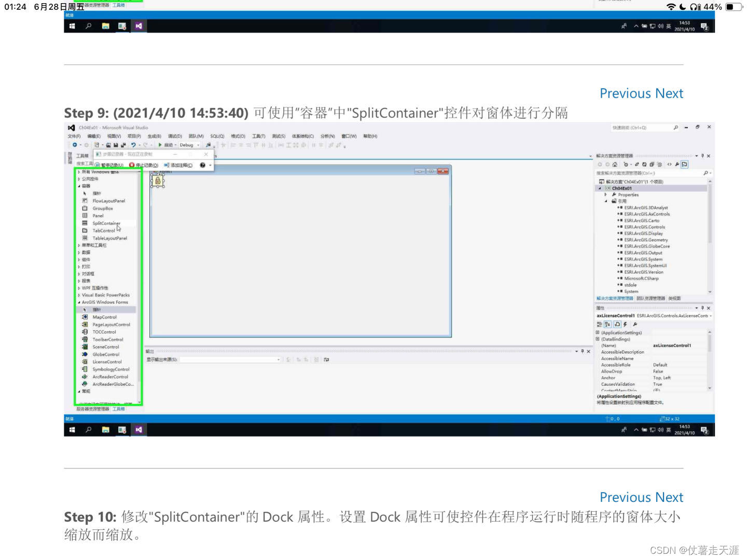The image size is (747, 560).
Task: Choose the ToolbarControl icon
Action: (x=85, y=339)
